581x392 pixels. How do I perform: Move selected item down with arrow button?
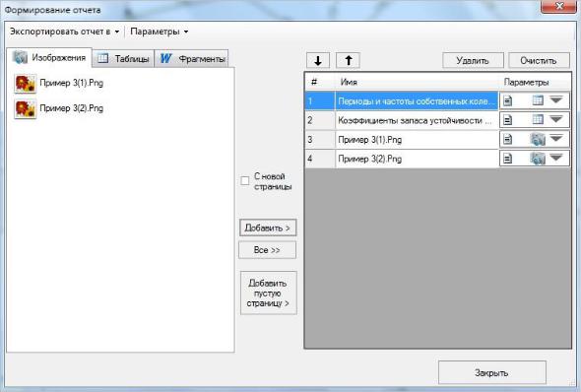click(x=318, y=60)
